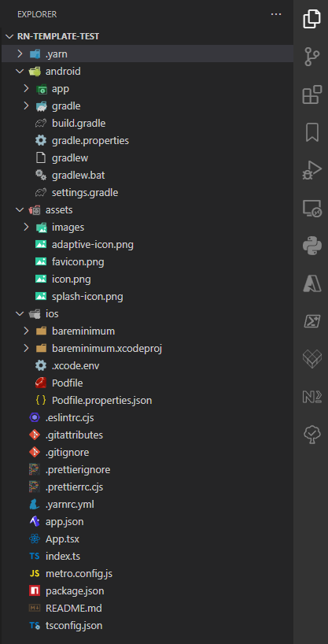Open Explorer's more actions ellipsis menu
328x644 pixels.
[276, 14]
